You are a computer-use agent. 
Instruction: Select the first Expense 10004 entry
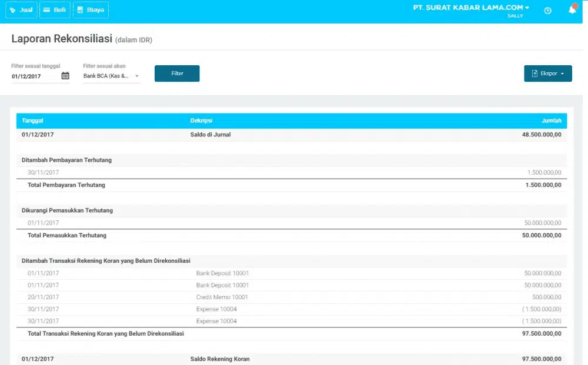point(216,309)
